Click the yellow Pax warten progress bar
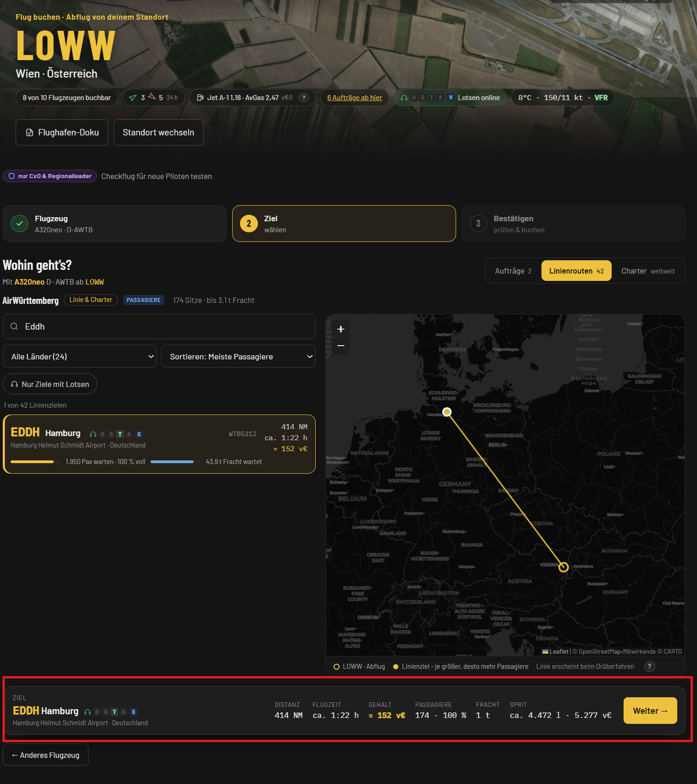697x784 pixels. (35, 462)
